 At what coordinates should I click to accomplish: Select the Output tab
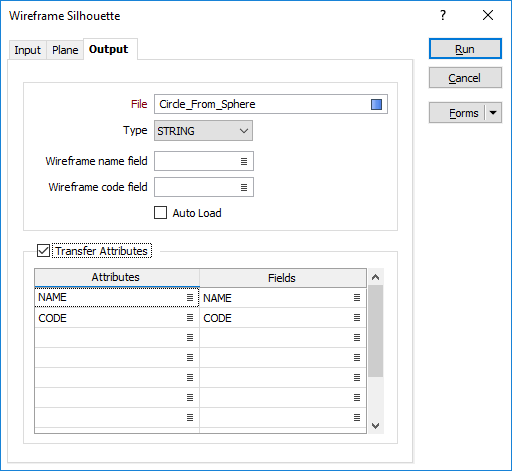pyautogui.click(x=109, y=49)
